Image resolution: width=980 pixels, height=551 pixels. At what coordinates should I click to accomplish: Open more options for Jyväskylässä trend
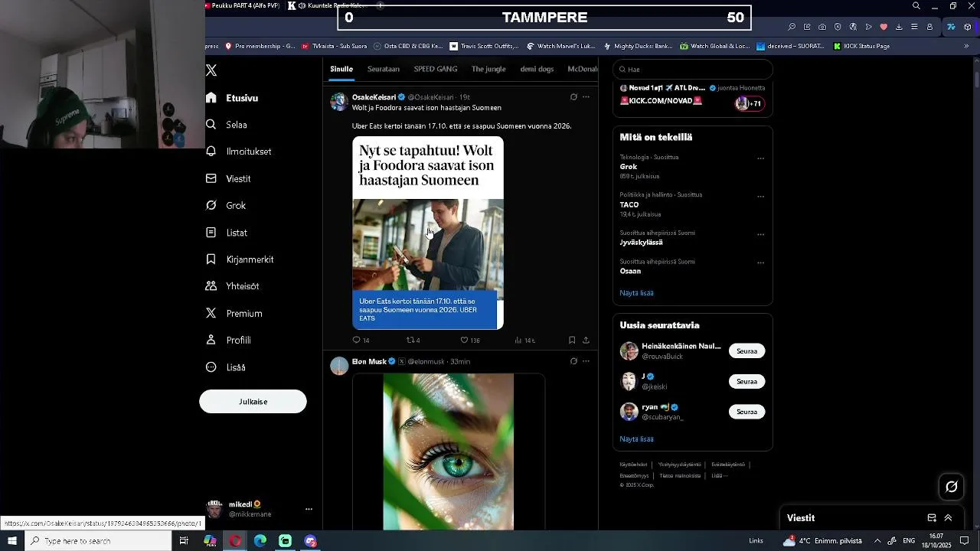760,235
